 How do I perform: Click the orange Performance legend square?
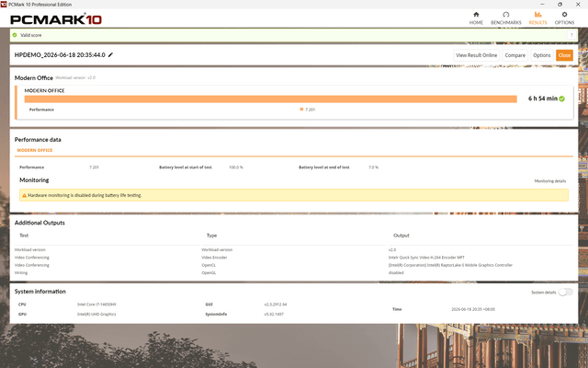301,109
